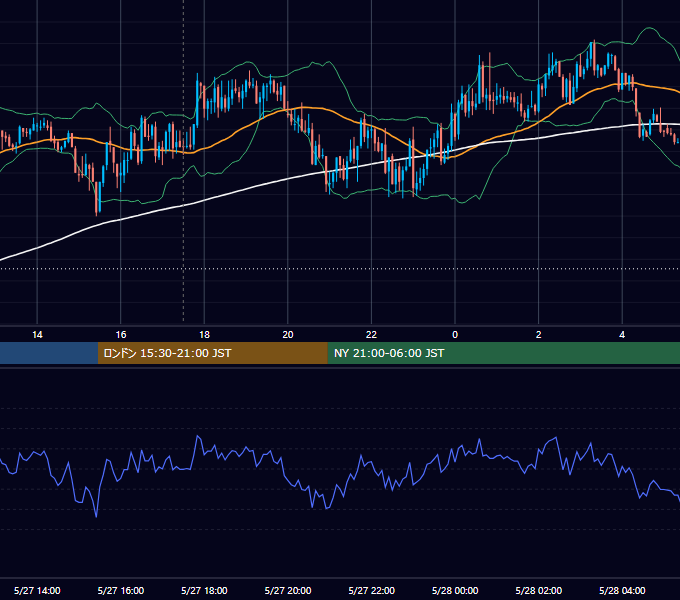The width and height of the screenshot is (680, 600).
Task: Click the 0 hour axis label
Action: pyautogui.click(x=455, y=335)
